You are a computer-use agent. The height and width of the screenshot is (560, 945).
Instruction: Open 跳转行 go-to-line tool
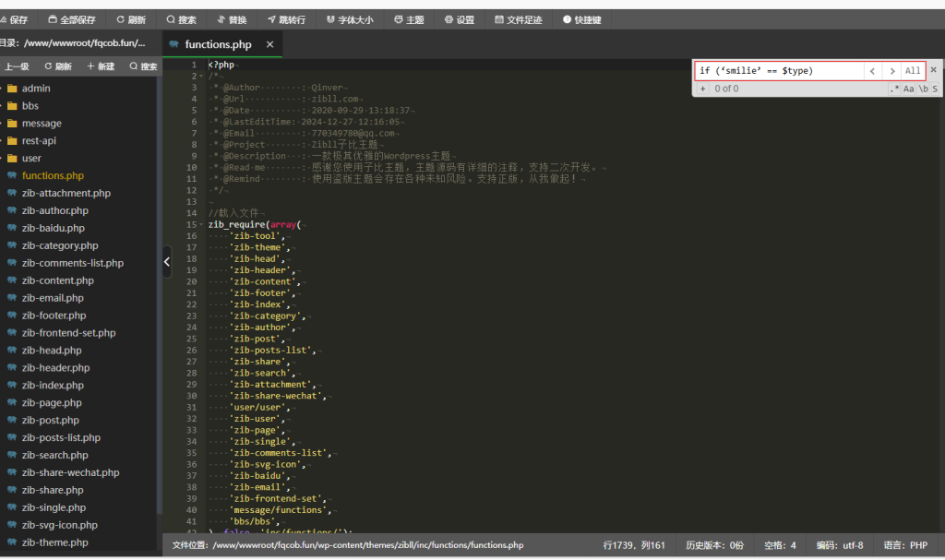click(286, 20)
